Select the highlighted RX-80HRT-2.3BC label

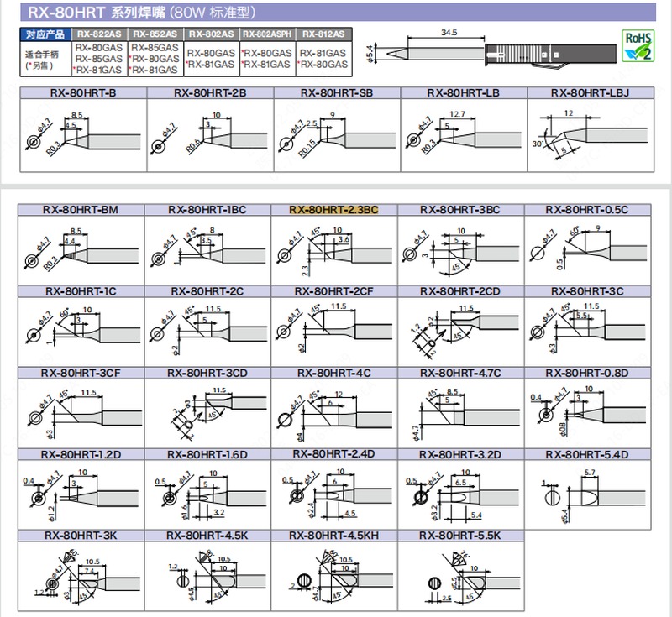pos(334,210)
